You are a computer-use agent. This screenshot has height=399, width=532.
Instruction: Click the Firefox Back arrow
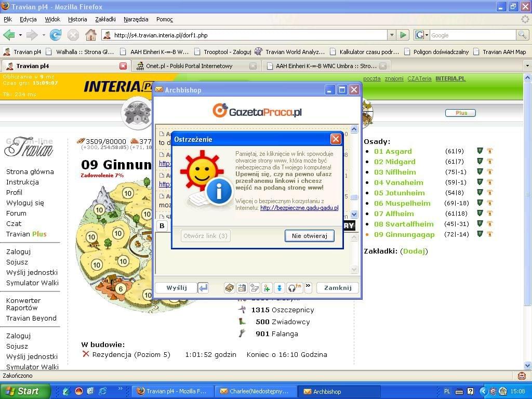point(9,35)
